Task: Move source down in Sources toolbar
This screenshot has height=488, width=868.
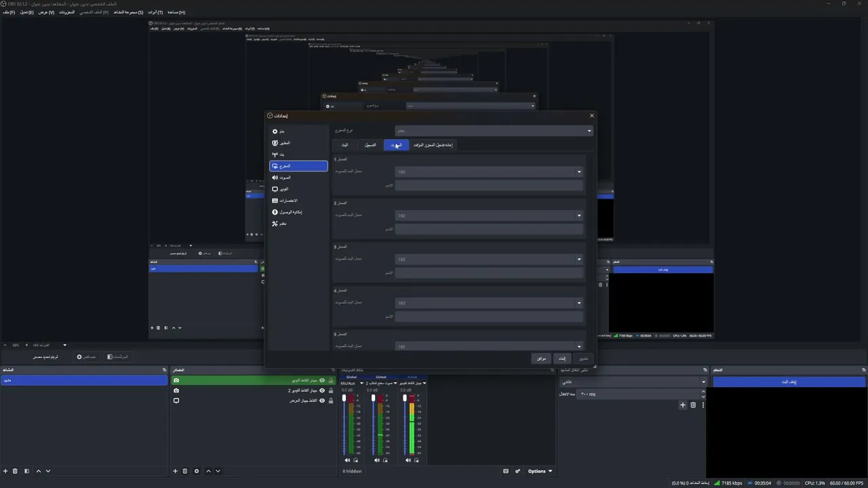Action: tap(218, 471)
